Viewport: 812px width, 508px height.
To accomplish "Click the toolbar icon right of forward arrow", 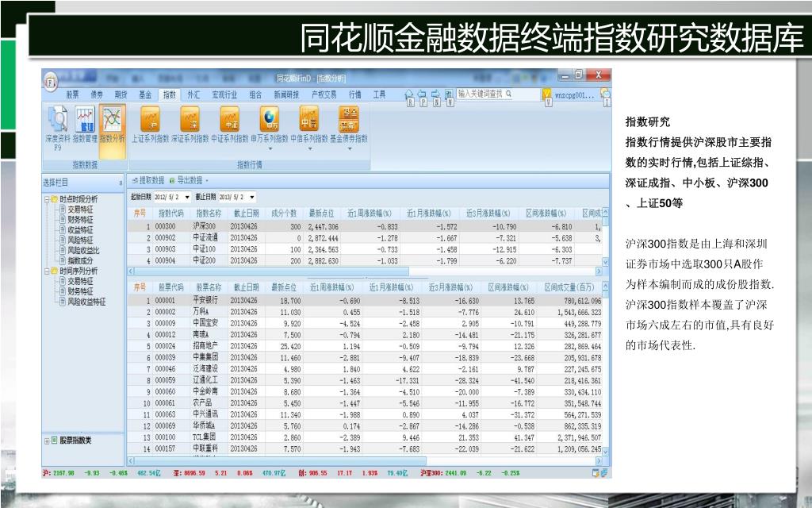I will [x=449, y=94].
